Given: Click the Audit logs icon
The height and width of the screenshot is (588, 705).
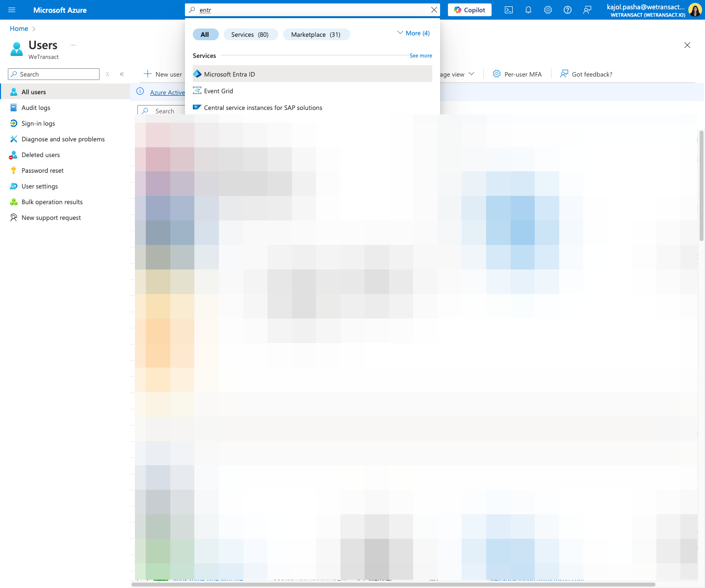Looking at the screenshot, I should tap(14, 107).
